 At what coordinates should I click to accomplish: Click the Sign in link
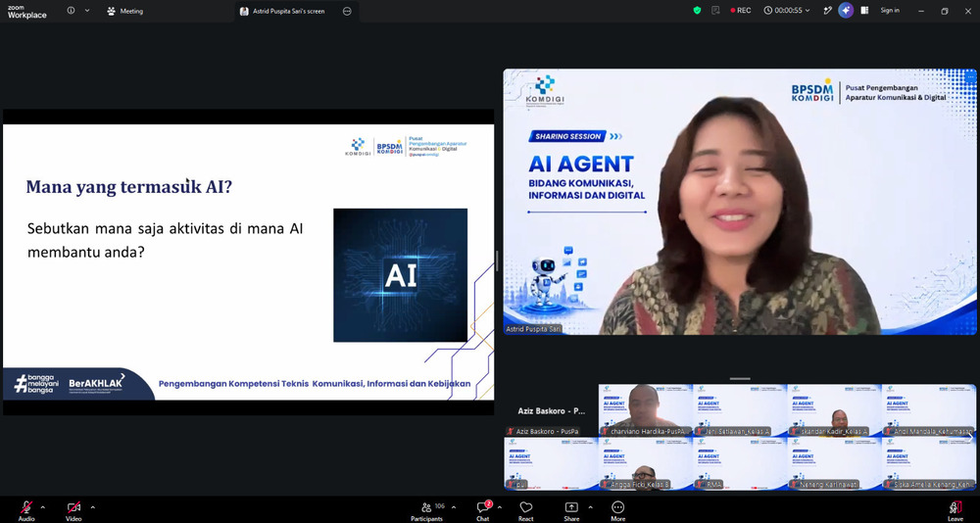click(890, 11)
